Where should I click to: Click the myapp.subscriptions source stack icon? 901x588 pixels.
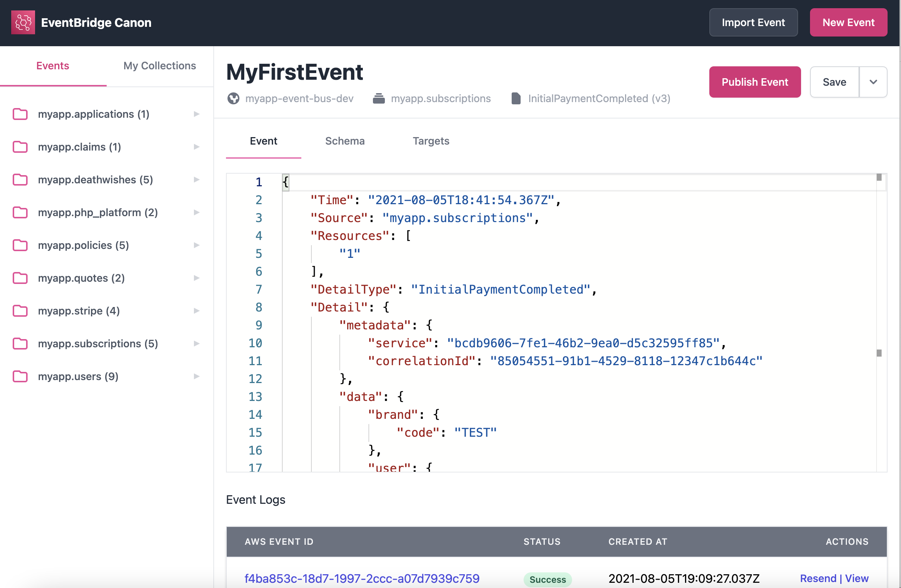379,99
